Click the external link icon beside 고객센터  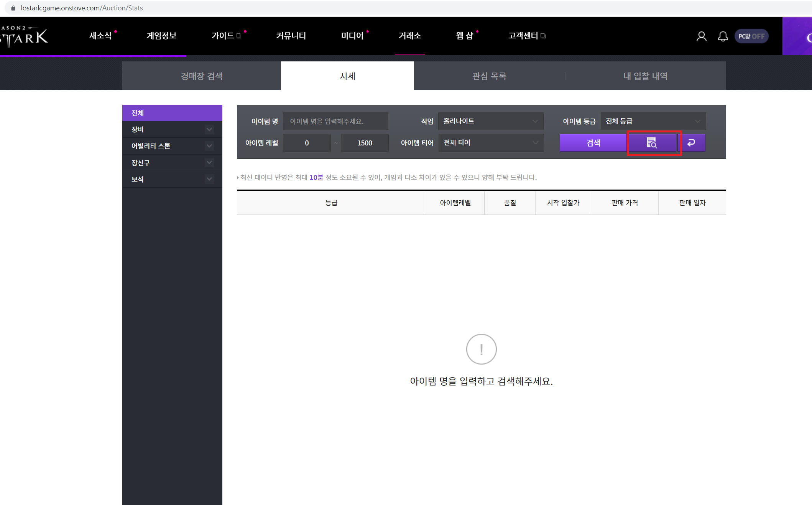tap(543, 36)
